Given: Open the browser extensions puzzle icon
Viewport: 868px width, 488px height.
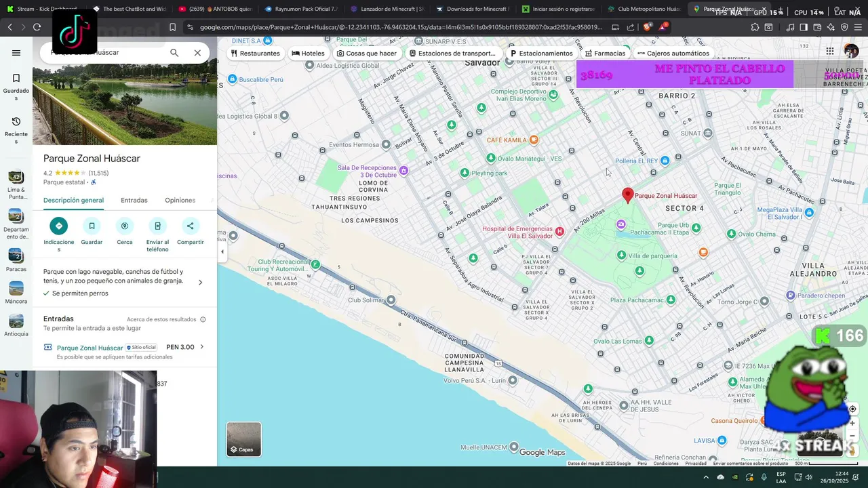Looking at the screenshot, I should point(755,27).
